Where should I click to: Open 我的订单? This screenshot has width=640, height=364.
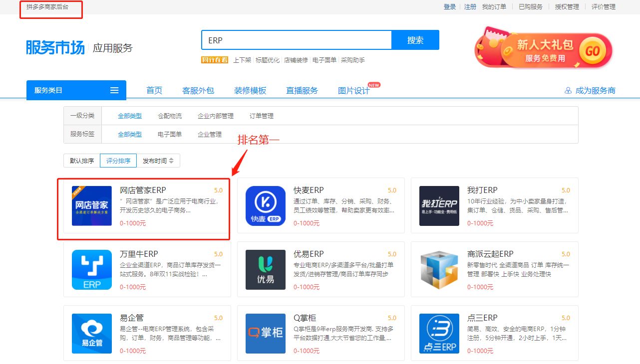(x=494, y=7)
